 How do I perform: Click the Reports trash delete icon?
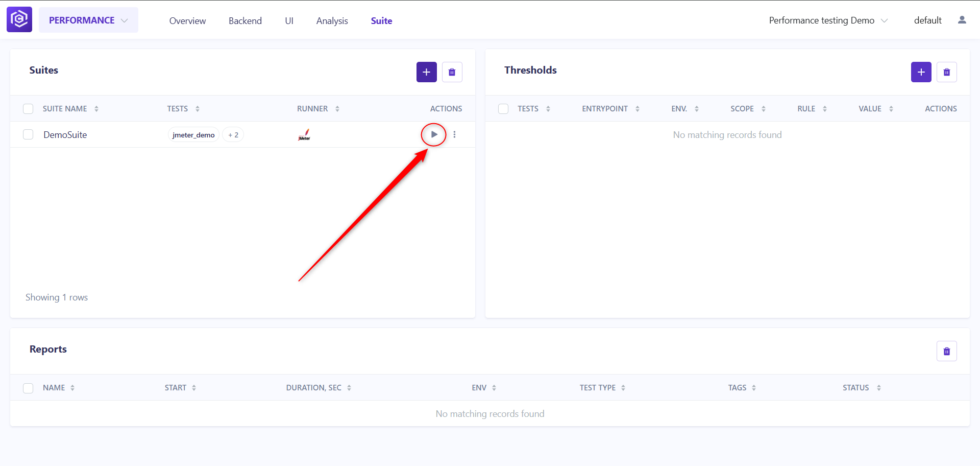pos(946,351)
